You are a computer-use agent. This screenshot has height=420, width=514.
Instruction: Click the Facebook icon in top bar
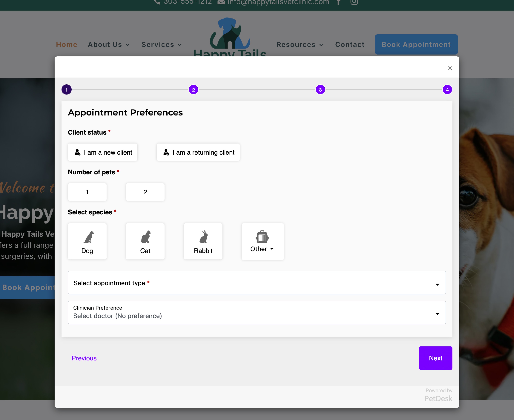[x=339, y=2]
